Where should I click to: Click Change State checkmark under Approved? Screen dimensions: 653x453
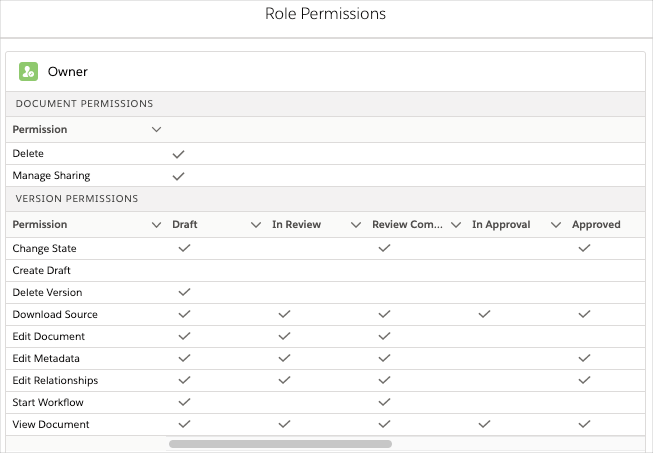pos(584,248)
